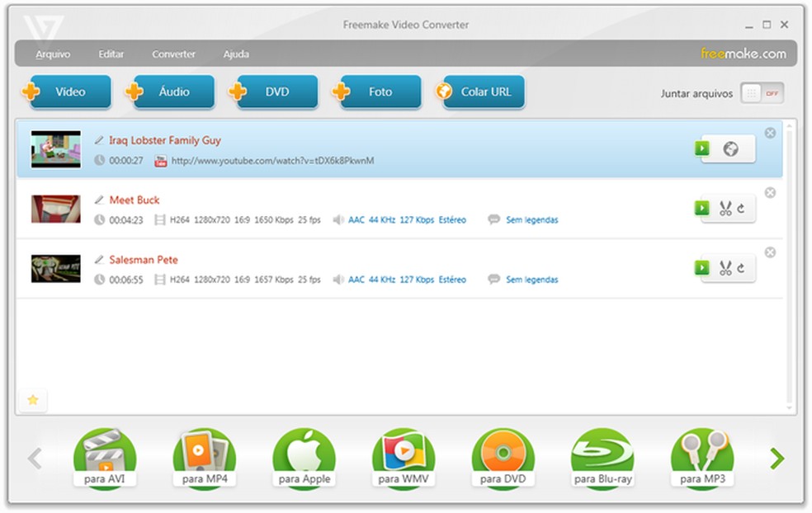The width and height of the screenshot is (812, 513).
Task: Open the scissors cut tool for Meet Buck
Action: tap(726, 208)
